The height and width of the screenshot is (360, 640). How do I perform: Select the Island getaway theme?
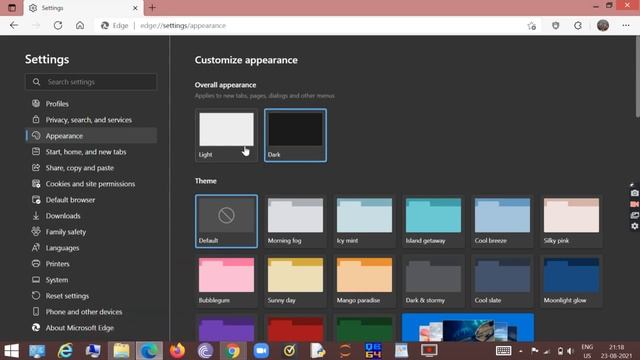coord(433,221)
